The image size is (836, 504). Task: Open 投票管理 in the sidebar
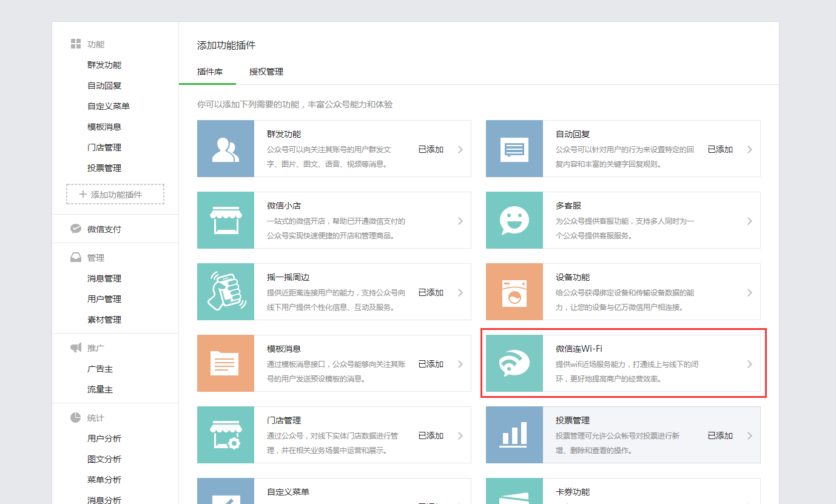coord(104,168)
